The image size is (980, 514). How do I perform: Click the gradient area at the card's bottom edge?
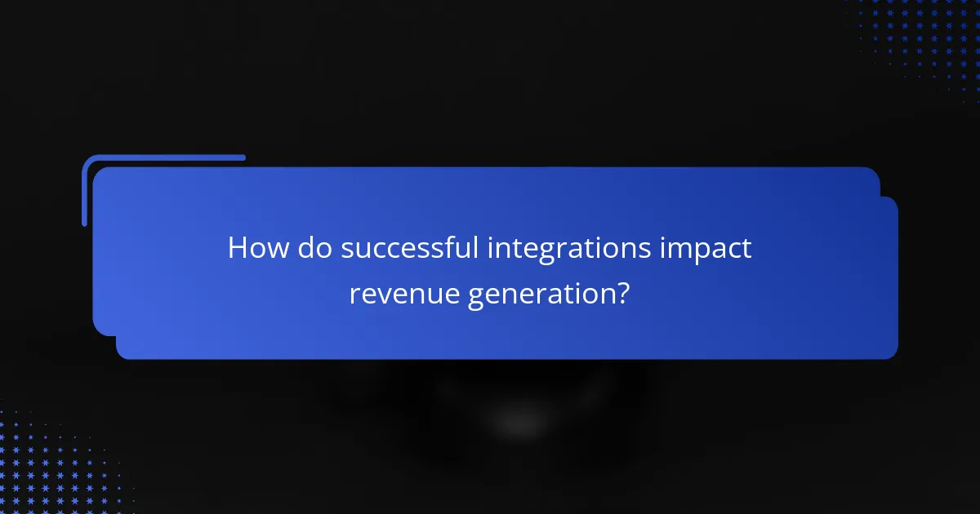[x=490, y=351]
